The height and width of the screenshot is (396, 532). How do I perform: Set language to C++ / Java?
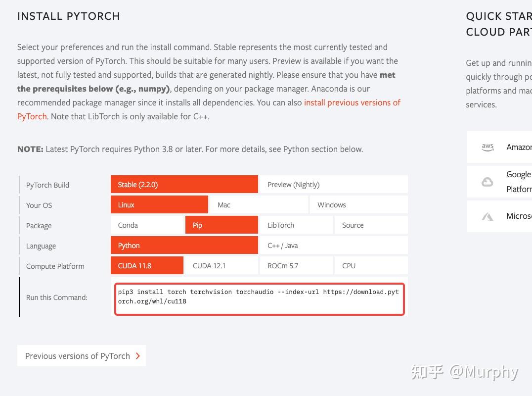(334, 246)
